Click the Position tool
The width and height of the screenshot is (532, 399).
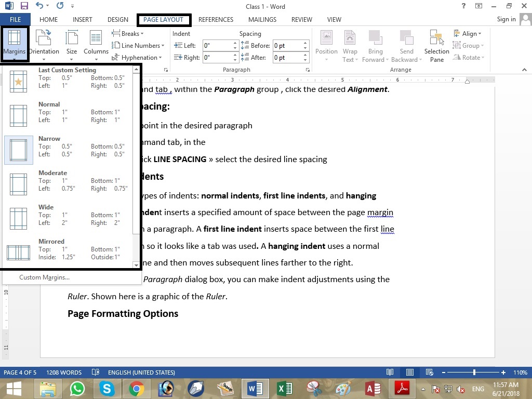[x=326, y=45]
